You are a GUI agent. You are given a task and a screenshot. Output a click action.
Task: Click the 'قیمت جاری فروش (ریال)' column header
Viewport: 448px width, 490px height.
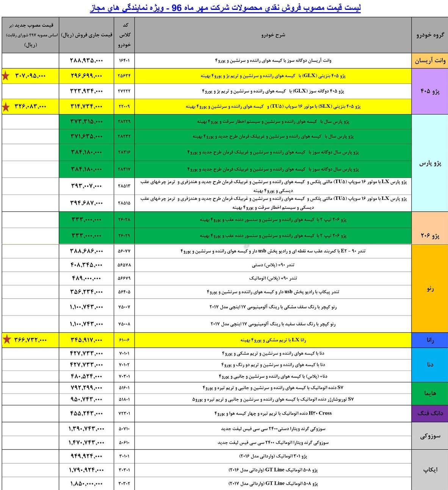pos(86,35)
